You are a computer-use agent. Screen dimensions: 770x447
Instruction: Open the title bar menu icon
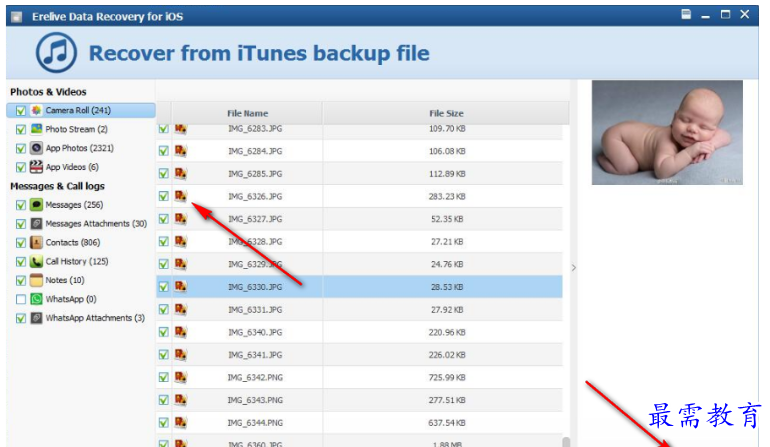(686, 14)
